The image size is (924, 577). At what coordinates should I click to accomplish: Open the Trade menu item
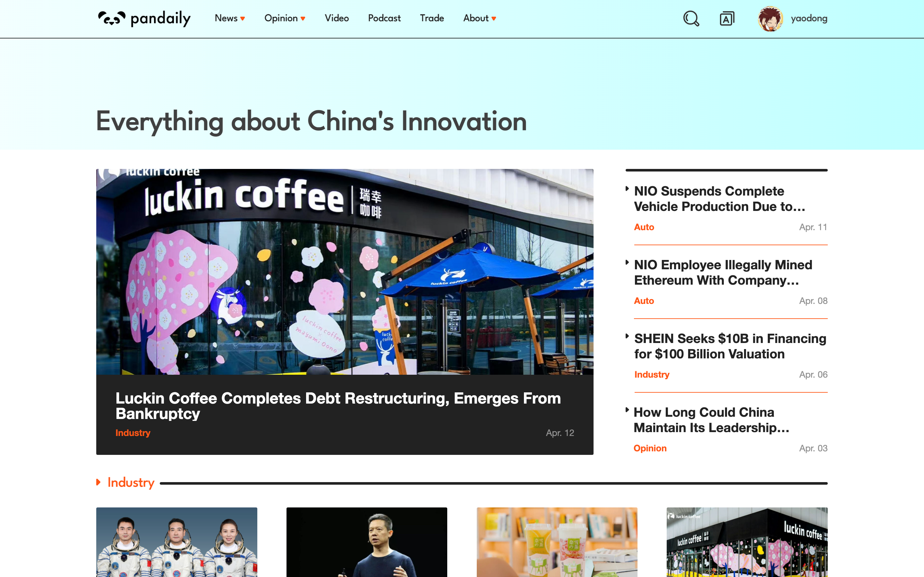[x=432, y=18]
